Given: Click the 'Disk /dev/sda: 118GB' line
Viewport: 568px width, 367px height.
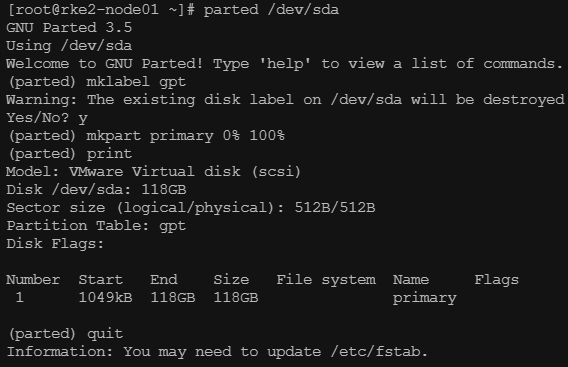Looking at the screenshot, I should (x=96, y=189).
